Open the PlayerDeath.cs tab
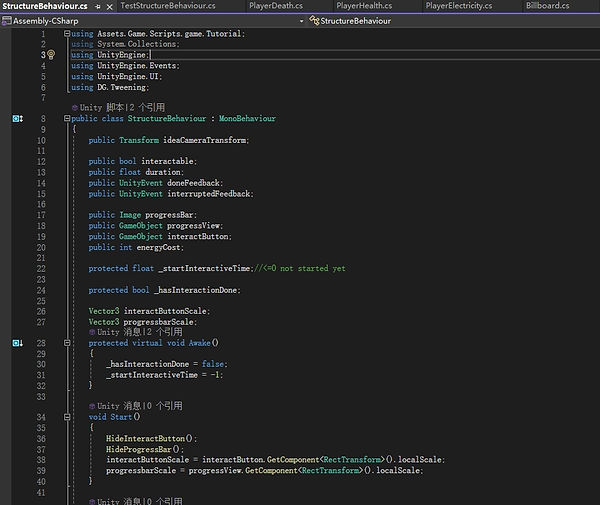The image size is (600, 505). coord(276,6)
